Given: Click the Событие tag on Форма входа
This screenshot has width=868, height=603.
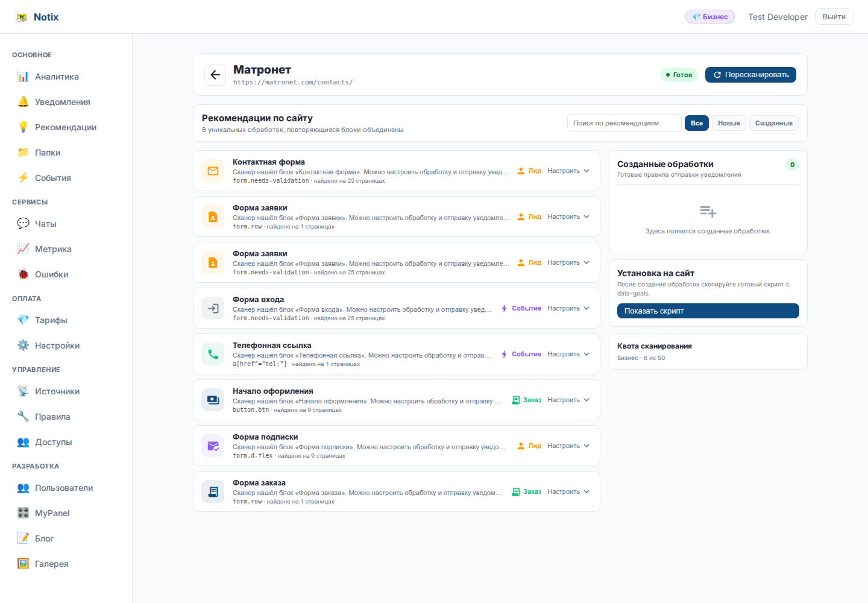Looking at the screenshot, I should [x=521, y=309].
